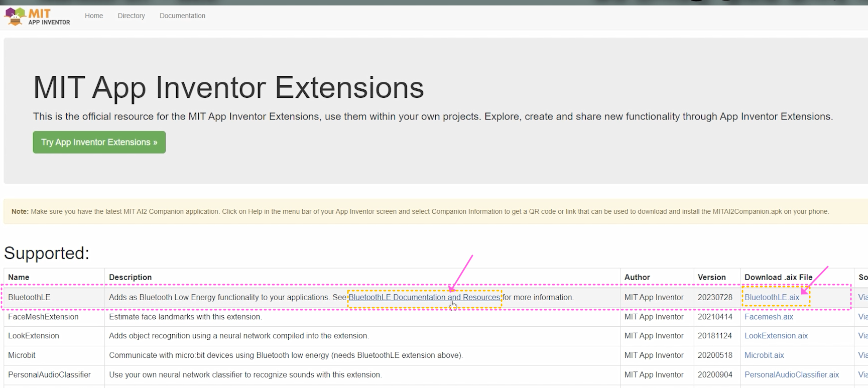This screenshot has height=388, width=868.
Task: Click the Supported: heading
Action: [x=47, y=253]
